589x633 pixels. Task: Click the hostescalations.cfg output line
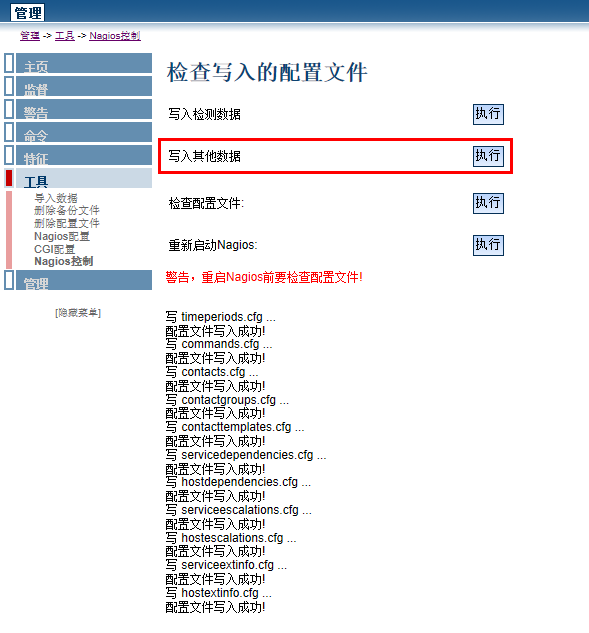[231, 538]
